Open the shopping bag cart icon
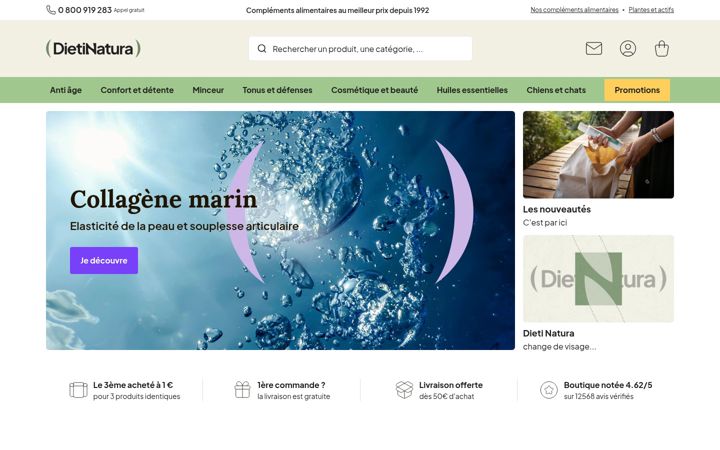Viewport: 720px width, 450px height. click(662, 48)
